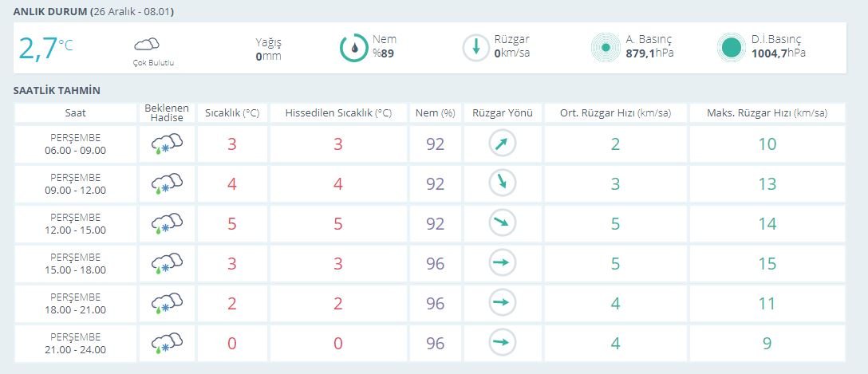This screenshot has height=374, width=868.
Task: Click the PERŞEMBE 18.00 - 21.00 time cell
Action: point(75,303)
